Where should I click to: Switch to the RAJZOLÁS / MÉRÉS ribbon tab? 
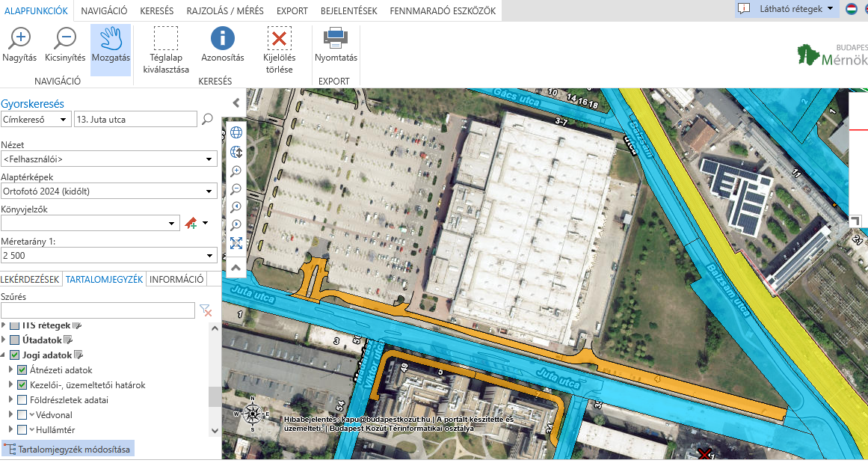point(225,11)
